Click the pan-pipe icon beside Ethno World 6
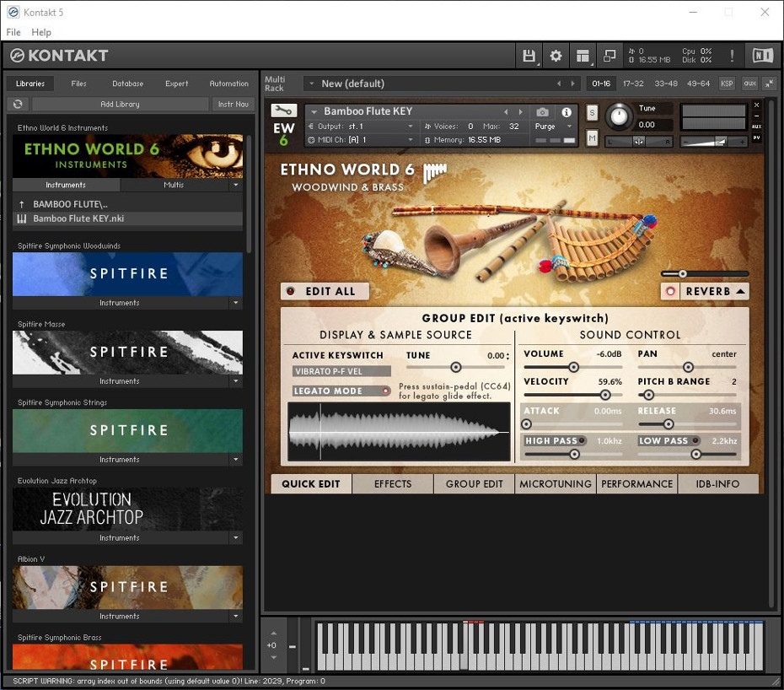This screenshot has width=784, height=690. pyautogui.click(x=435, y=172)
